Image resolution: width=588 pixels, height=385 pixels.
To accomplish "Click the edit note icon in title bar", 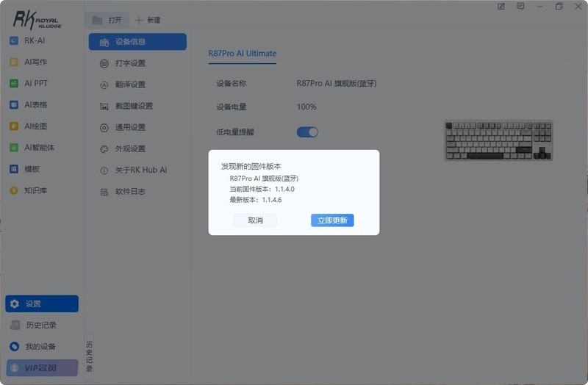I will point(501,7).
